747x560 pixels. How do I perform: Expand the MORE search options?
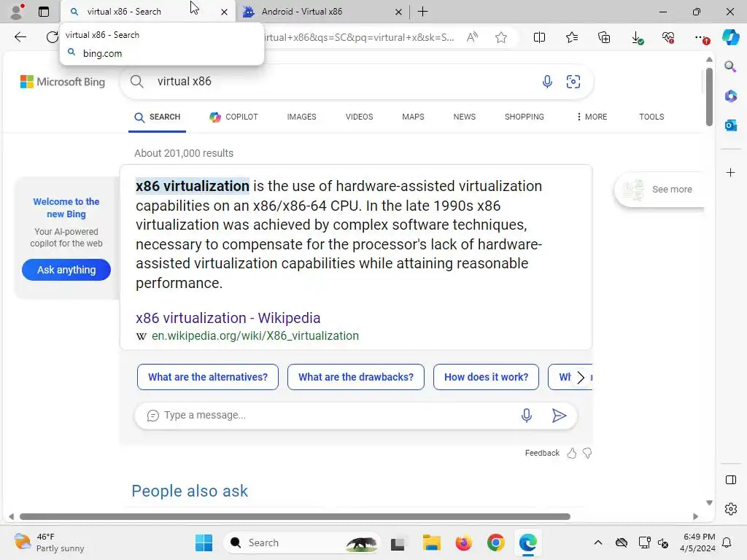pos(592,117)
